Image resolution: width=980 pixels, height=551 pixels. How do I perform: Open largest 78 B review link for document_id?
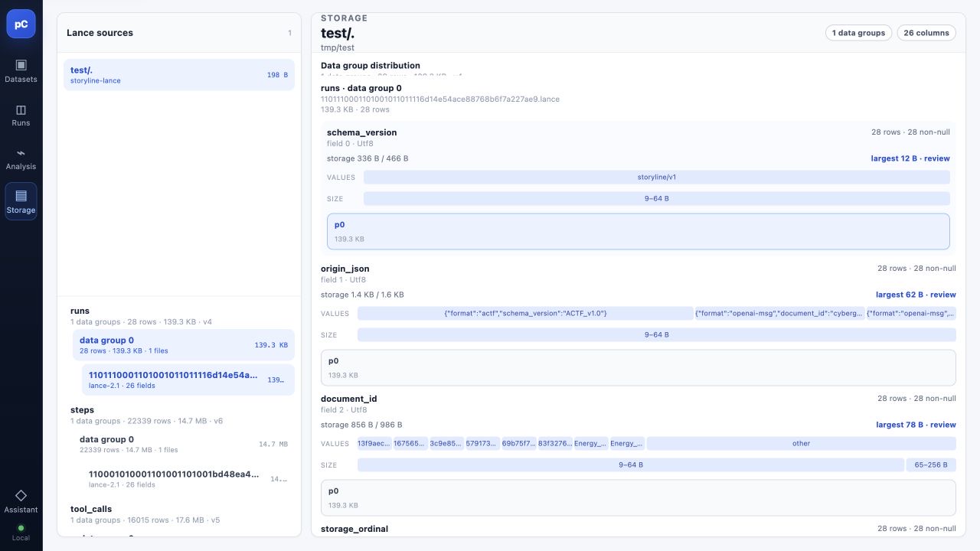point(916,425)
